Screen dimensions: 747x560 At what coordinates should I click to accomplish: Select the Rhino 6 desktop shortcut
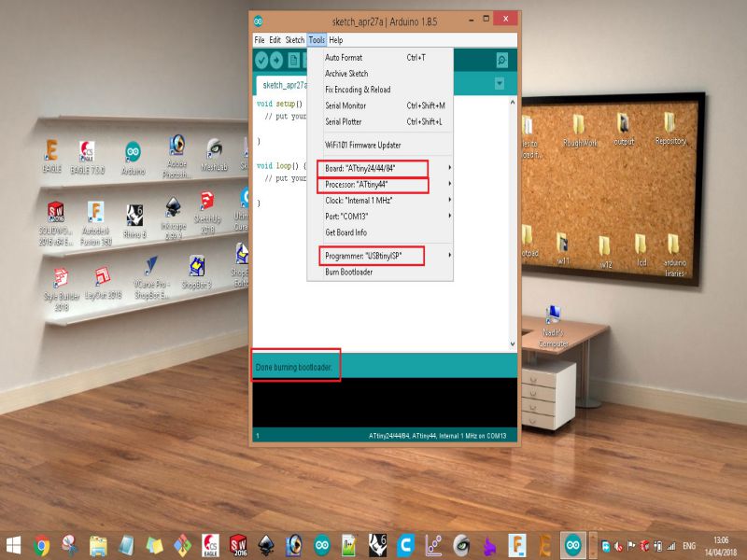(x=134, y=221)
